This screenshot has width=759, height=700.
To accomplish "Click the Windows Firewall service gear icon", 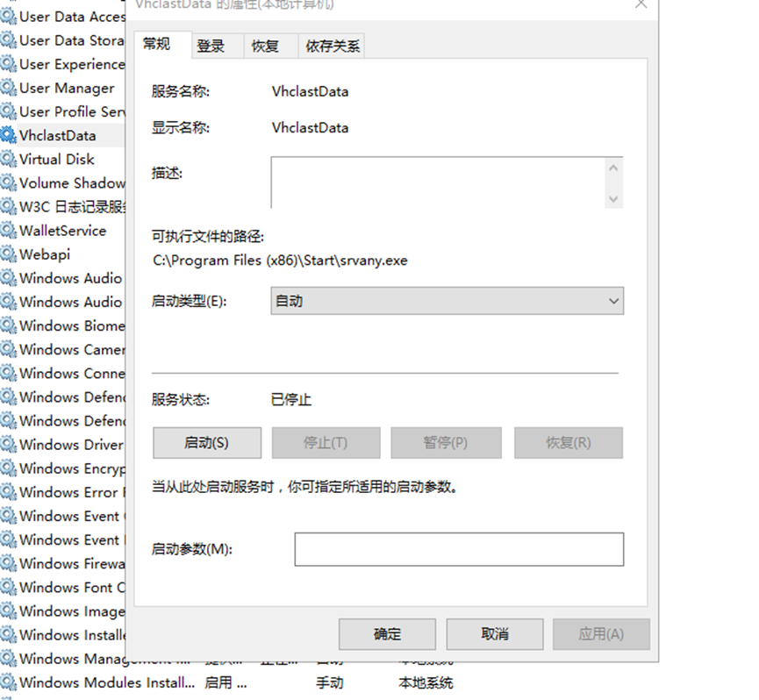I will point(8,563).
